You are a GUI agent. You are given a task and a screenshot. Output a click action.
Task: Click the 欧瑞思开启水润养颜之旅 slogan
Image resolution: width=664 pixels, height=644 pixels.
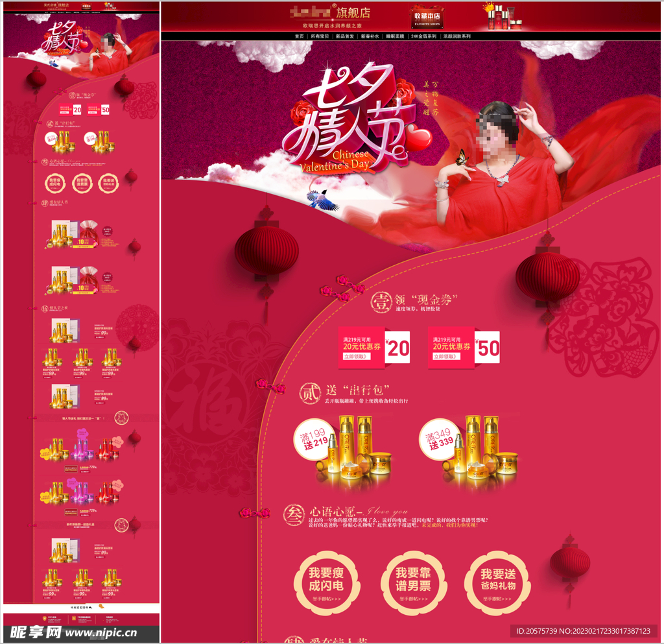coord(332,25)
